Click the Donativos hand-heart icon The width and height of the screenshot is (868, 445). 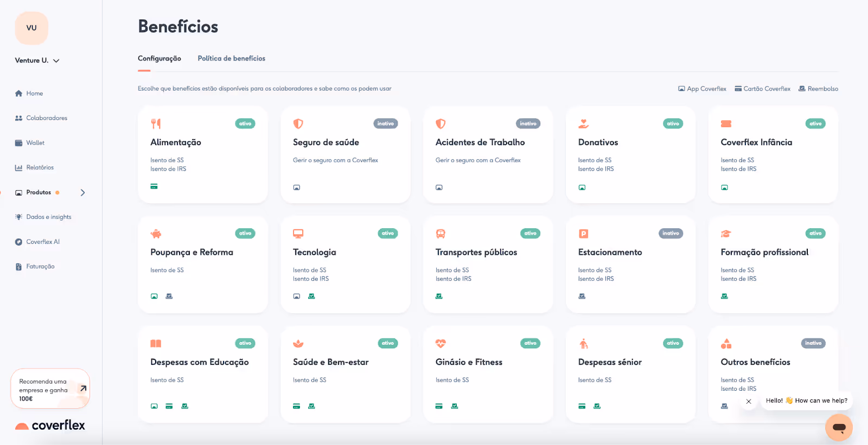pyautogui.click(x=584, y=124)
